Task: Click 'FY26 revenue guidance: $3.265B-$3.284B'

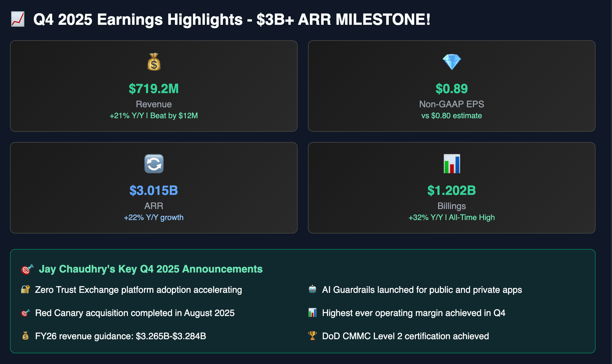Action: coord(120,336)
